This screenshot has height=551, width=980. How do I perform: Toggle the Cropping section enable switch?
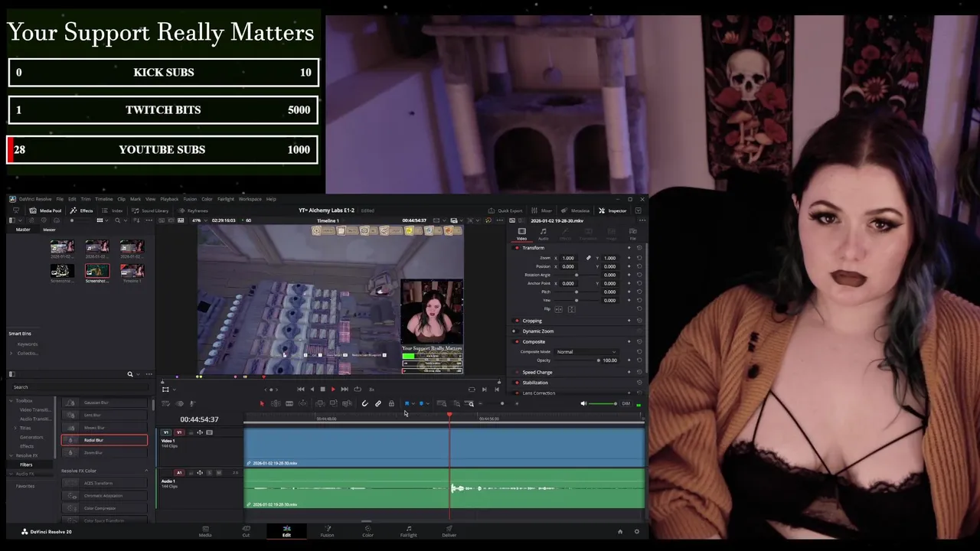tap(517, 321)
